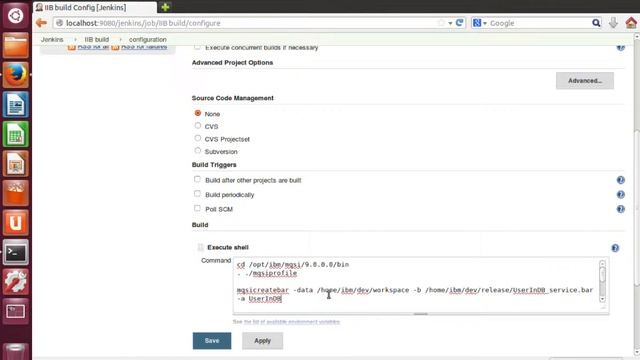Viewport: 640px width, 360px height.
Task: Open the Ubuntu Dash home launcher
Action: [16, 16]
